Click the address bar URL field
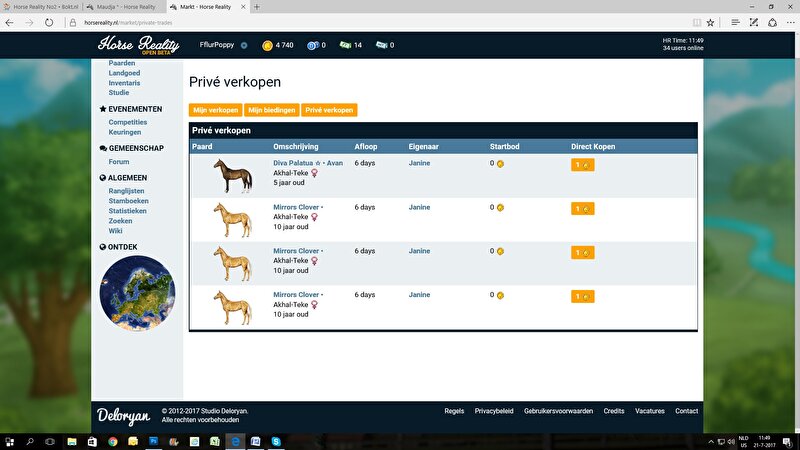 tap(350, 21)
